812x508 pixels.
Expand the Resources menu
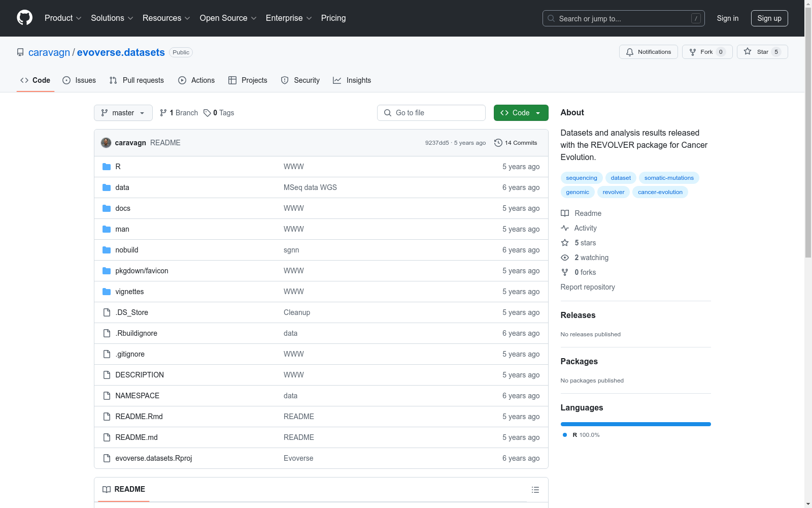tap(166, 18)
